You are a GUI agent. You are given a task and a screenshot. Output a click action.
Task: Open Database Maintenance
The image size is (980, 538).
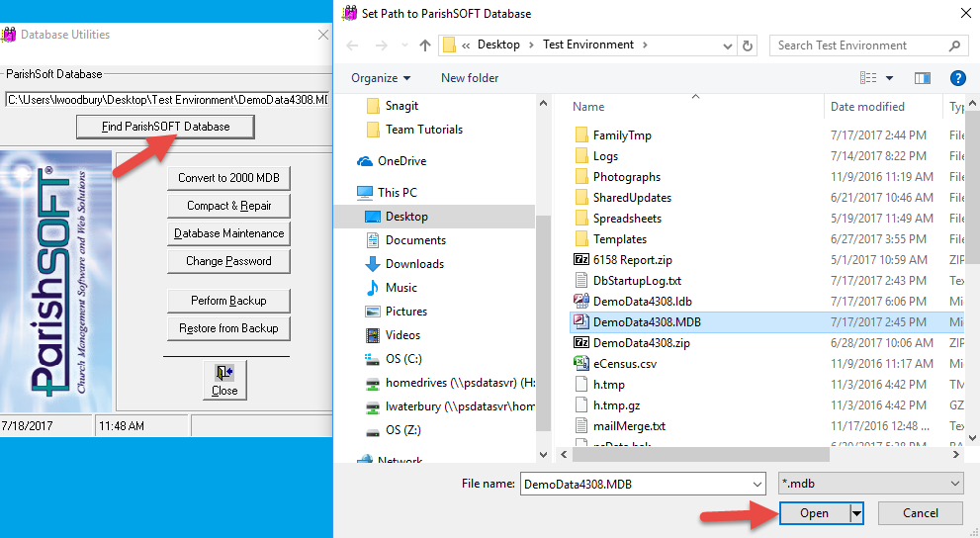pos(228,233)
